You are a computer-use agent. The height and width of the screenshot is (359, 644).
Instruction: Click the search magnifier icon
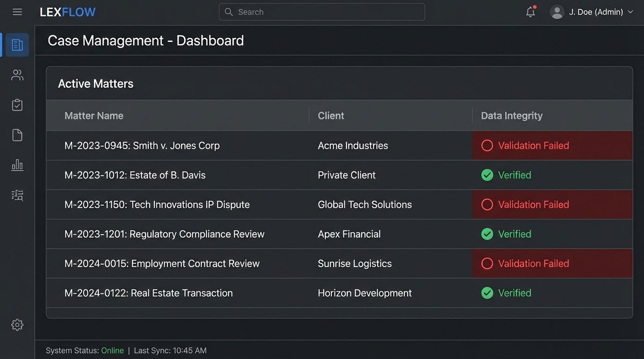(x=228, y=12)
